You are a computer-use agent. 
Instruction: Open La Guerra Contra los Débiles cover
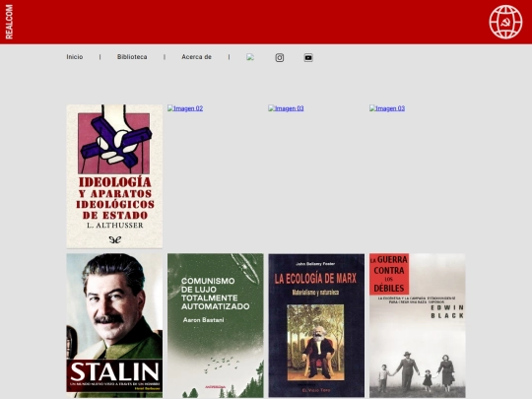pos(418,325)
